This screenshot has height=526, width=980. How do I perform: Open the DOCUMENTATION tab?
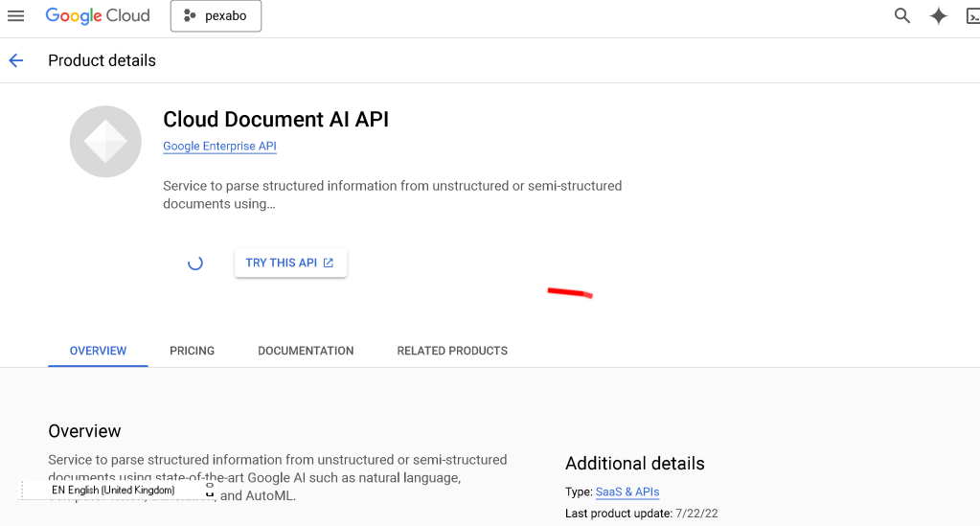click(306, 351)
